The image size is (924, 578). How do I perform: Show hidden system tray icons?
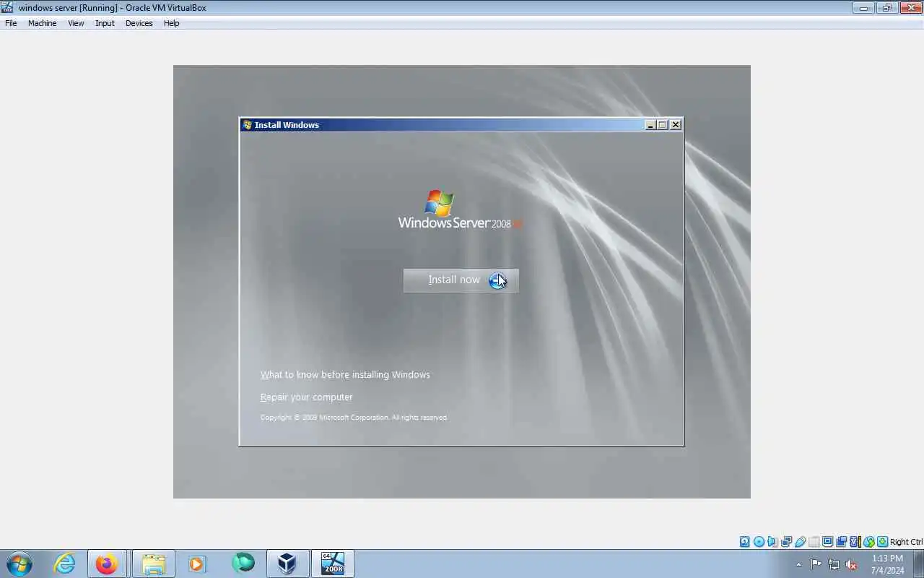[798, 564]
